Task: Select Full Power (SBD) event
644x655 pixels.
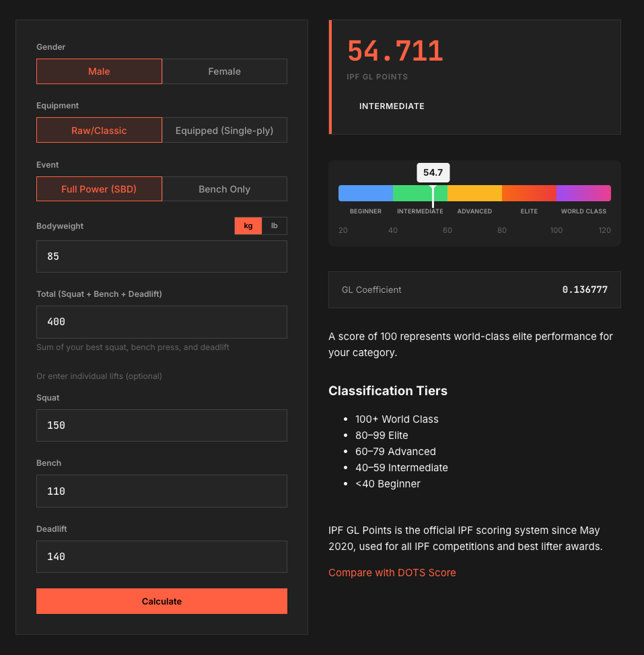Action: [x=99, y=189]
